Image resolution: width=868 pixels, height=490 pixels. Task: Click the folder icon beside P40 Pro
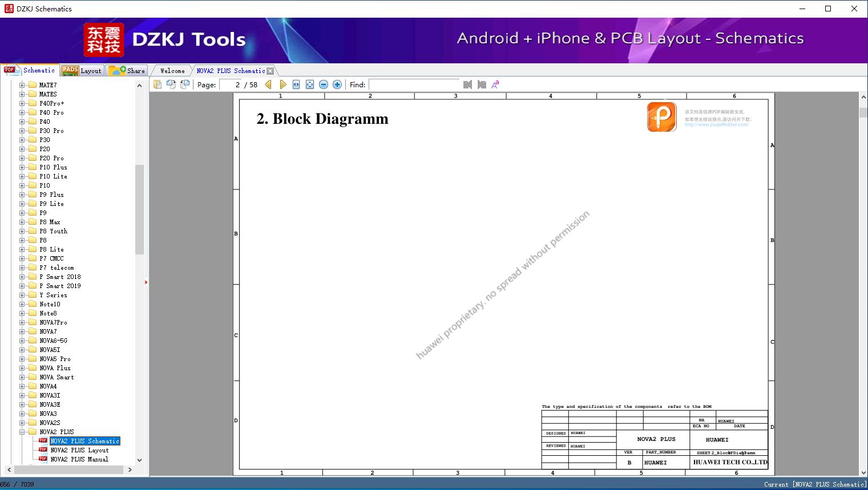tap(33, 112)
